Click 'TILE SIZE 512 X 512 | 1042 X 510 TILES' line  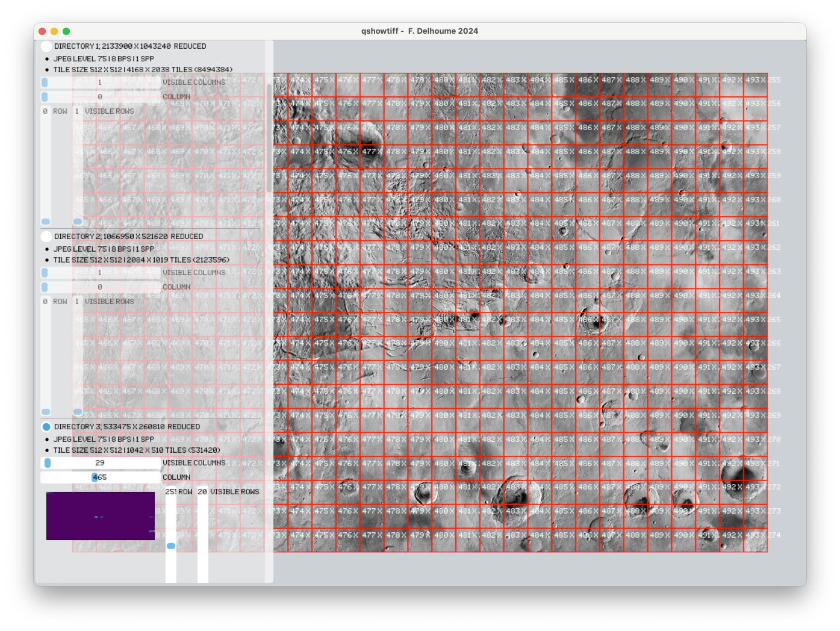(137, 450)
